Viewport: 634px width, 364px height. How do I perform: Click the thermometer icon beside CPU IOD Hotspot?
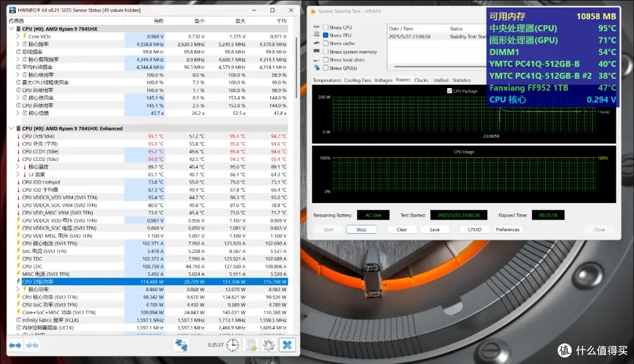[18, 183]
